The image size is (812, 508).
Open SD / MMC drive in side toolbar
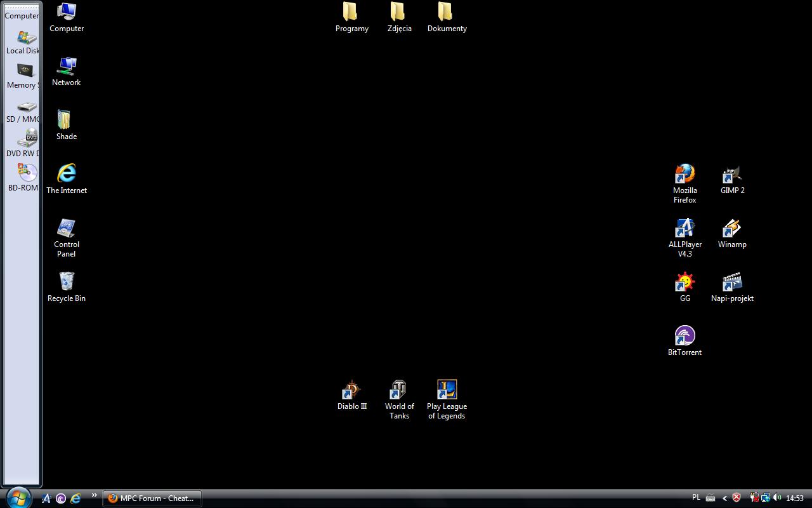23,111
